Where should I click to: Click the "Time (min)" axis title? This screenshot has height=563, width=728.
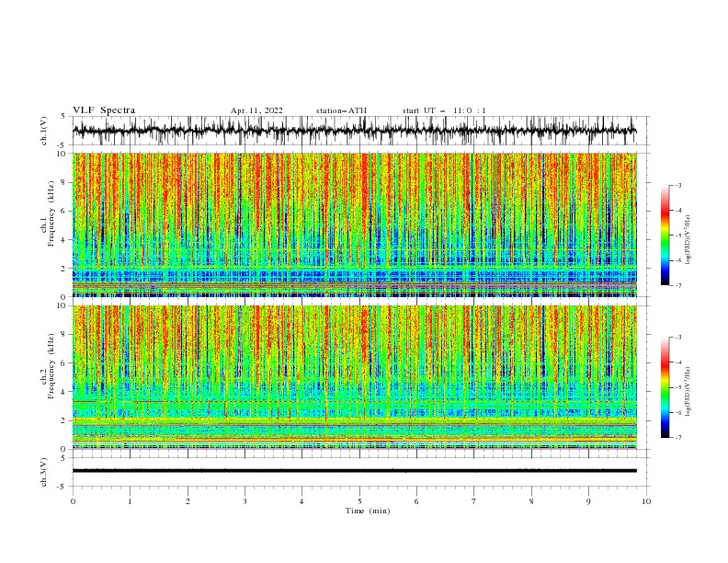tap(368, 511)
